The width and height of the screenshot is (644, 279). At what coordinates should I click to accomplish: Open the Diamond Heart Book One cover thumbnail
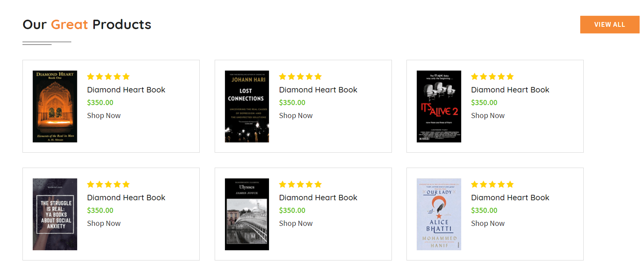(55, 106)
